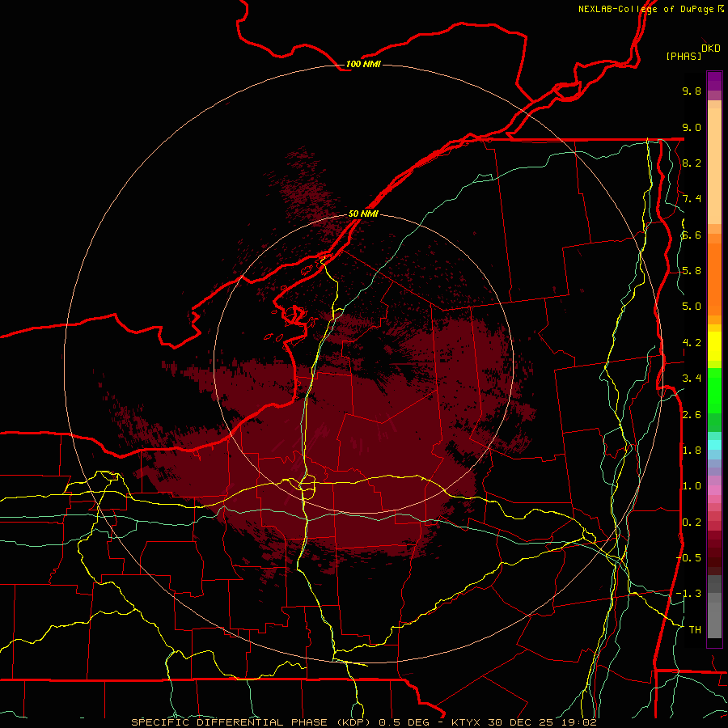Click the pink segment of the color bar

tap(714, 490)
